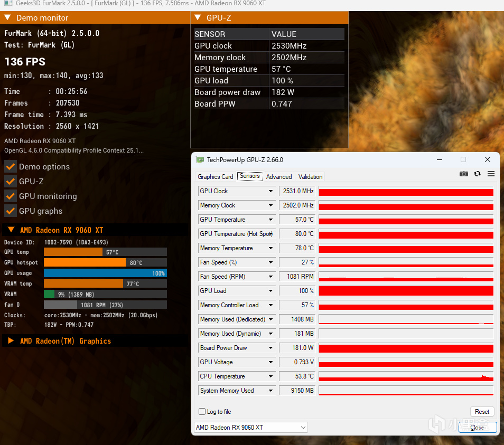Collapse the GPU-Z overlay panel triangle
This screenshot has height=445, width=504.
[198, 17]
